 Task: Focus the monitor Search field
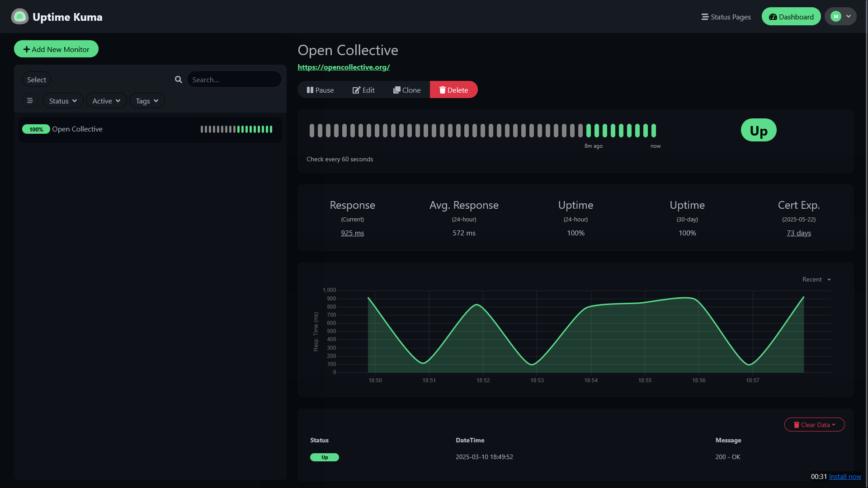(234, 80)
